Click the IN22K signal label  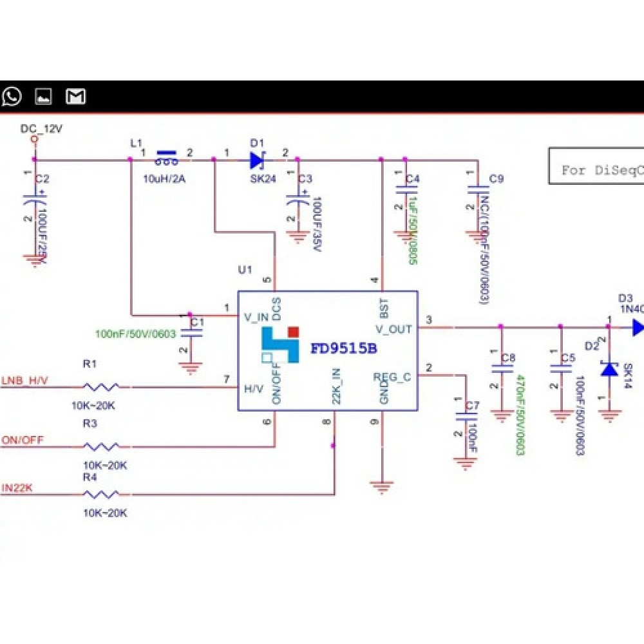tap(17, 488)
